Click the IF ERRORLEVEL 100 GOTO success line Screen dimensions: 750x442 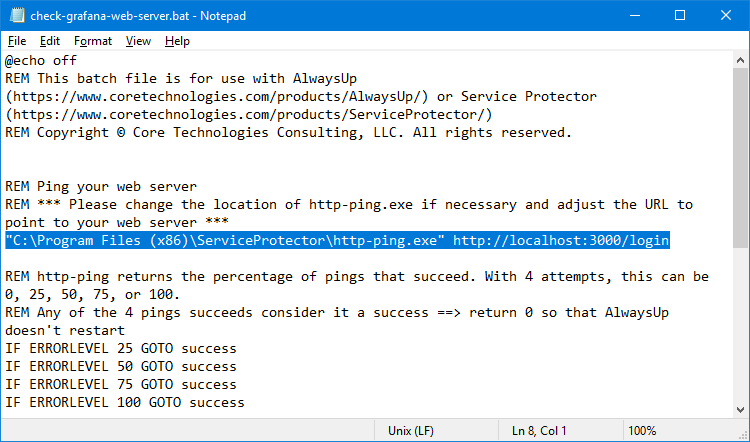[125, 402]
